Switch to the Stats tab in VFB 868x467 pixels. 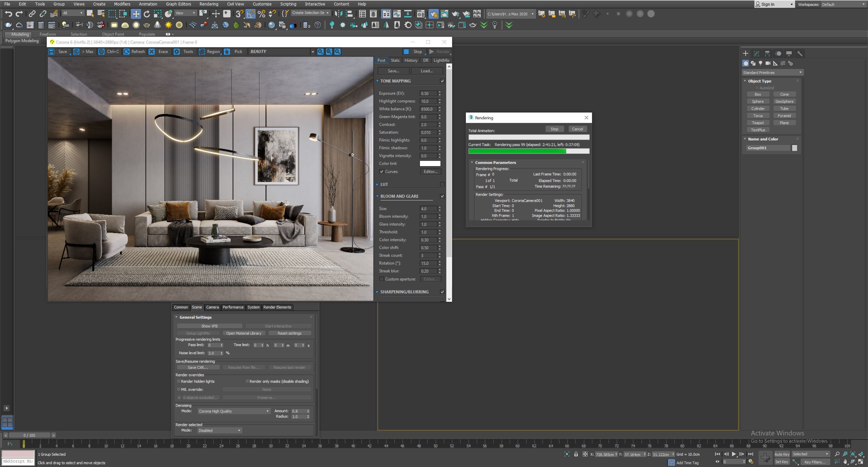pyautogui.click(x=395, y=60)
